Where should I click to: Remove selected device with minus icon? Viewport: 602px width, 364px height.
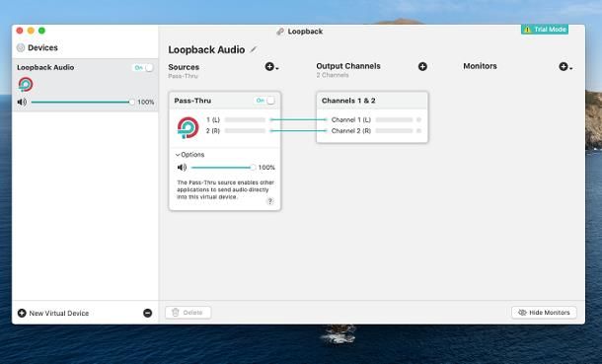pyautogui.click(x=147, y=313)
